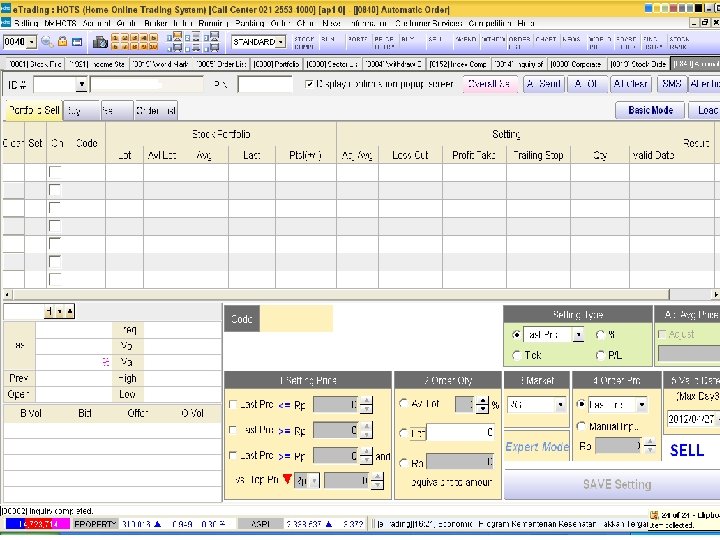Click the Code input field in setting panel
The height and width of the screenshot is (540, 720).
pos(296,319)
